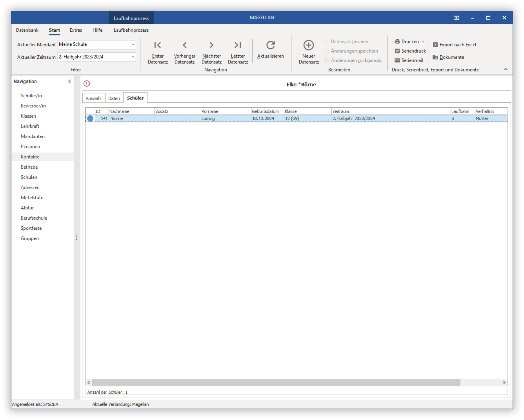Viewport: 524px width, 420px height.
Task: Create new record with Neuer Datensatz
Action: click(x=309, y=52)
